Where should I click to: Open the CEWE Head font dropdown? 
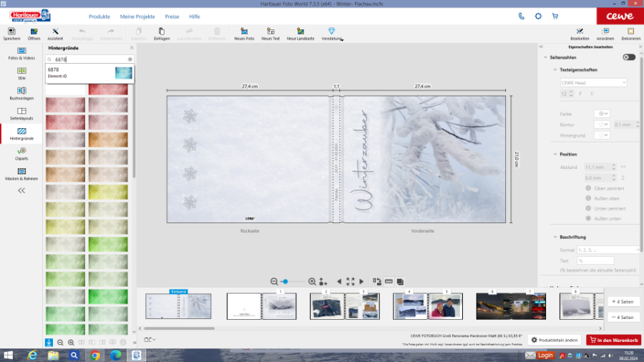click(593, 83)
